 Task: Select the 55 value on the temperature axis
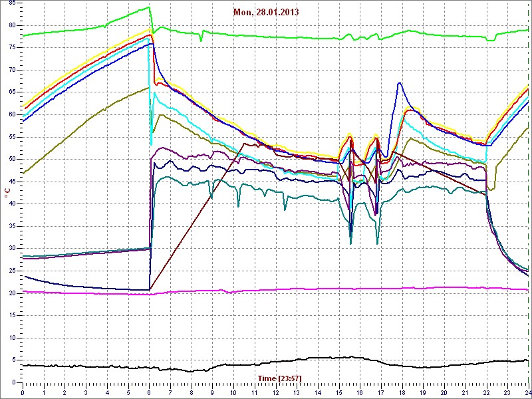click(x=11, y=137)
